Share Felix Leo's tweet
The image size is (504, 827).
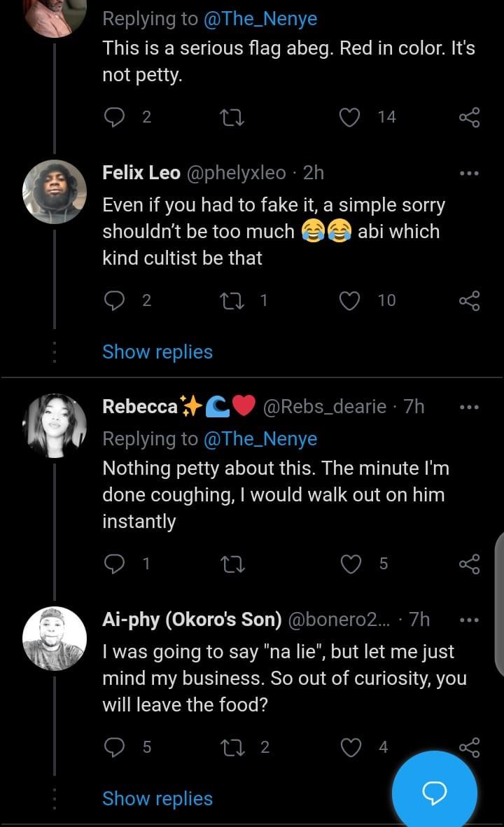tap(469, 300)
